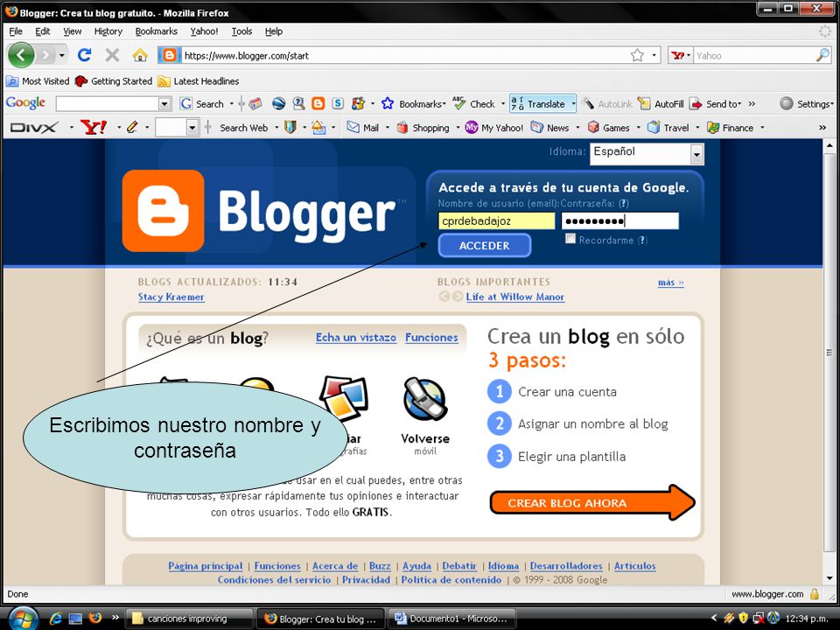Start Yahoo search with the magnifier icon
Viewport: 840px width, 630px height.
(822, 55)
